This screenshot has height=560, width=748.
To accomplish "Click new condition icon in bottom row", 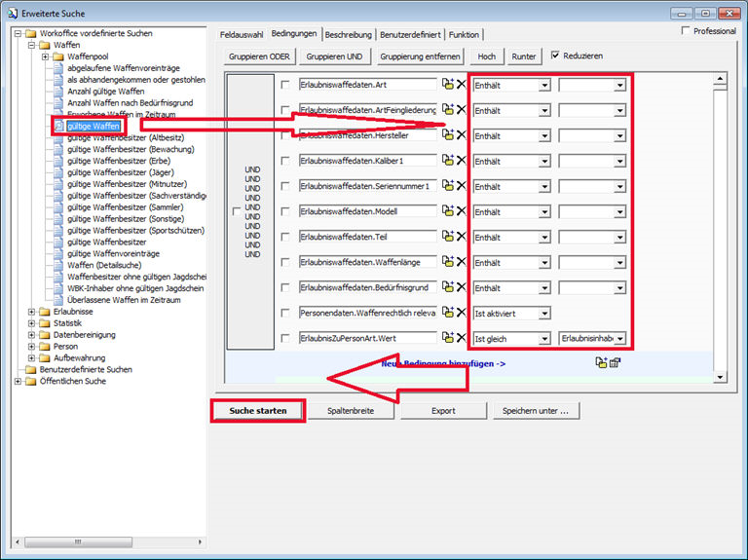I will 601,362.
